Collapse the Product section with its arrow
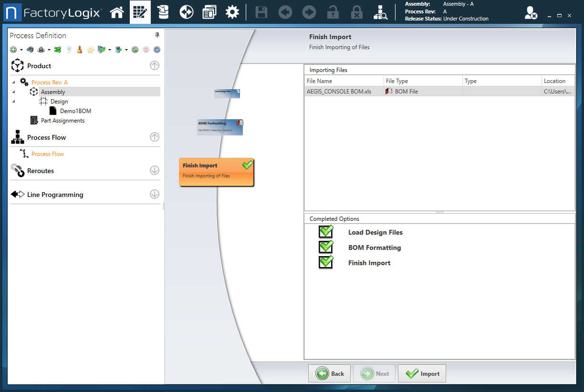584x392 pixels. 154,65
